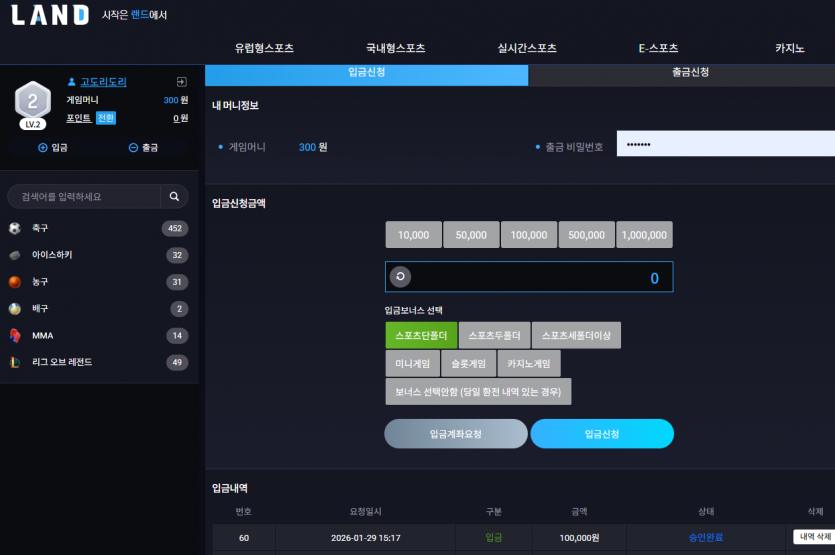
Task: Open the ice hockey (아이스하키) puck icon
Action: click(x=15, y=255)
